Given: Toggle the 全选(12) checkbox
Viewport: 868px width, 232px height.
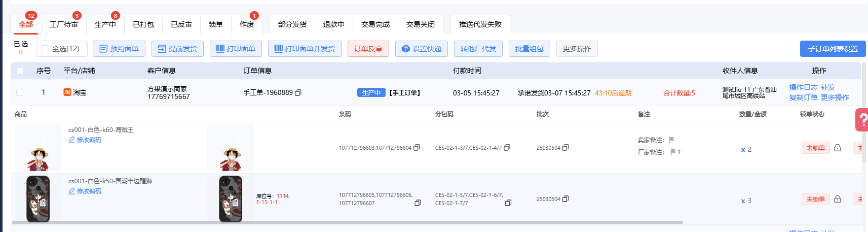Looking at the screenshot, I should tap(45, 49).
